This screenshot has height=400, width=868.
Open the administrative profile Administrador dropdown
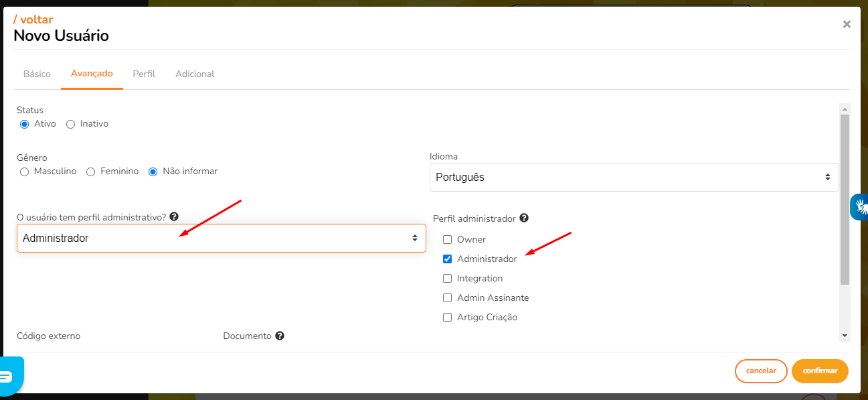tap(222, 238)
